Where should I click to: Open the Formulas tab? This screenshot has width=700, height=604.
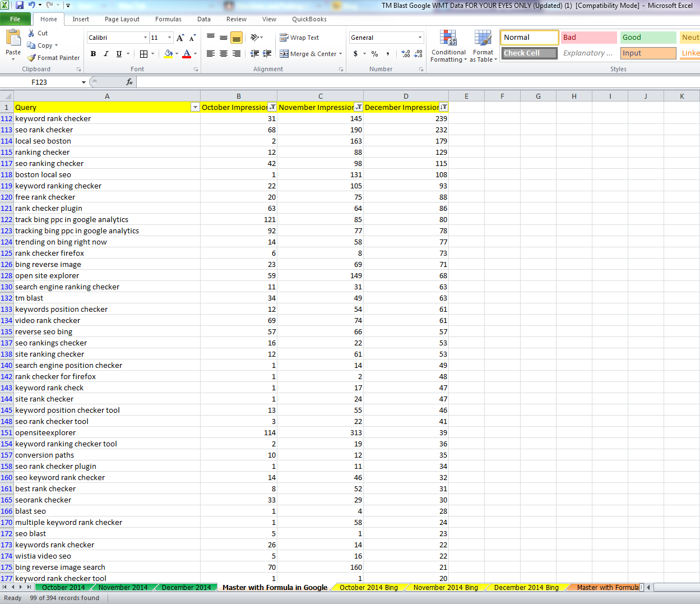[168, 19]
